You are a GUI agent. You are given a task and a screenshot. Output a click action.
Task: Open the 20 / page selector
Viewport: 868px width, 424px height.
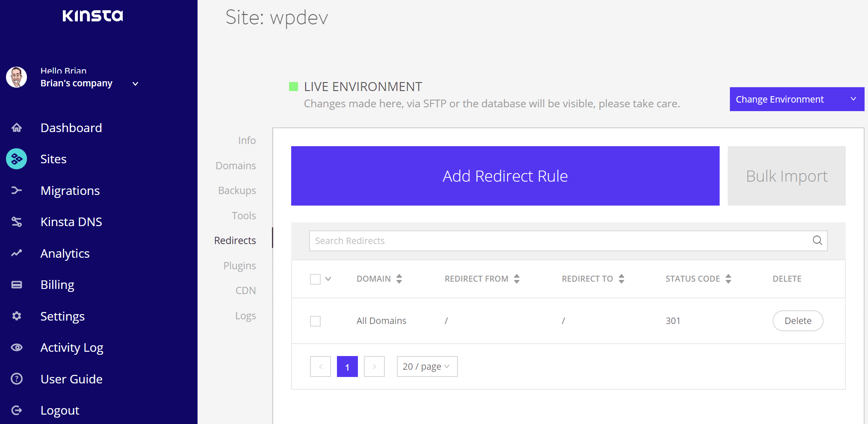427,367
